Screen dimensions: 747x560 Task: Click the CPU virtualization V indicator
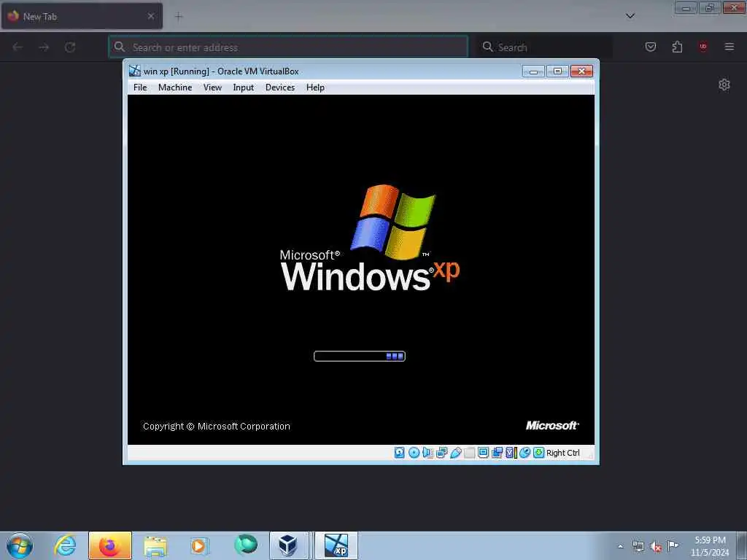[x=511, y=452]
